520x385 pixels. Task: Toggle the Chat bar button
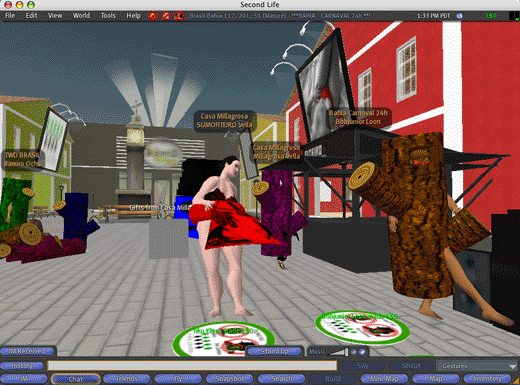tap(75, 379)
